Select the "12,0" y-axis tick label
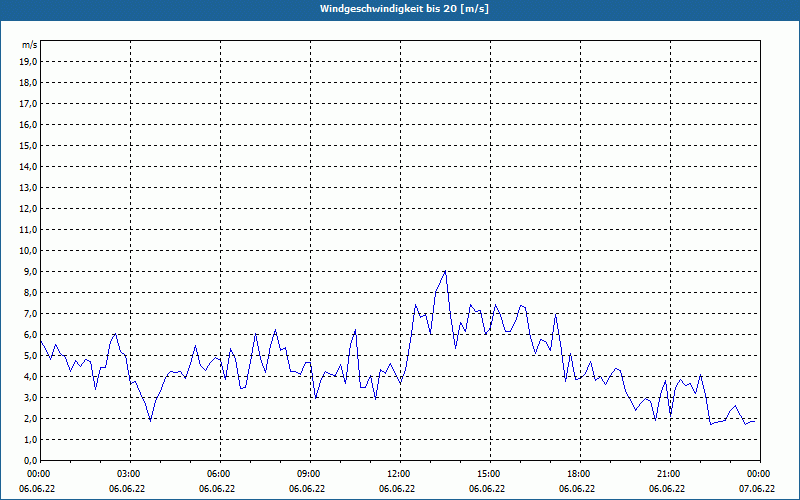This screenshot has height=500, width=800. (x=29, y=209)
